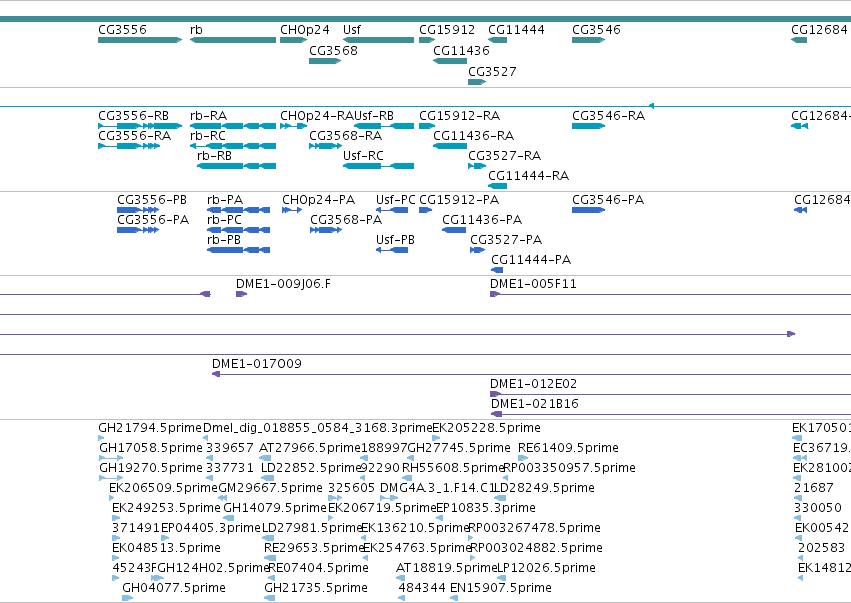
Task: Click the GM29667.5prime EST label
Action: click(x=270, y=488)
